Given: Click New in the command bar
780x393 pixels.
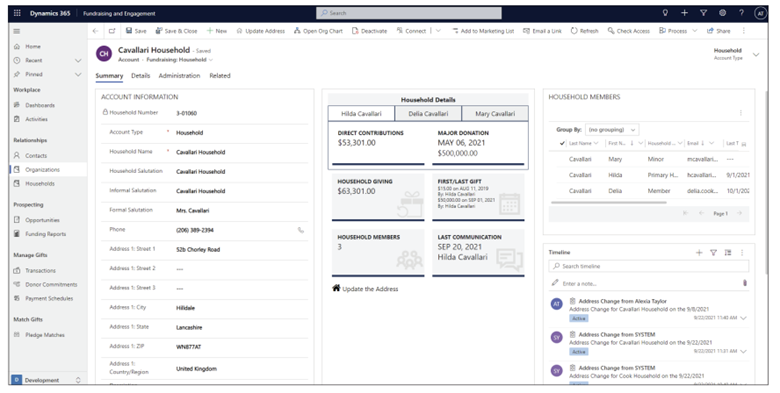Looking at the screenshot, I should (217, 31).
